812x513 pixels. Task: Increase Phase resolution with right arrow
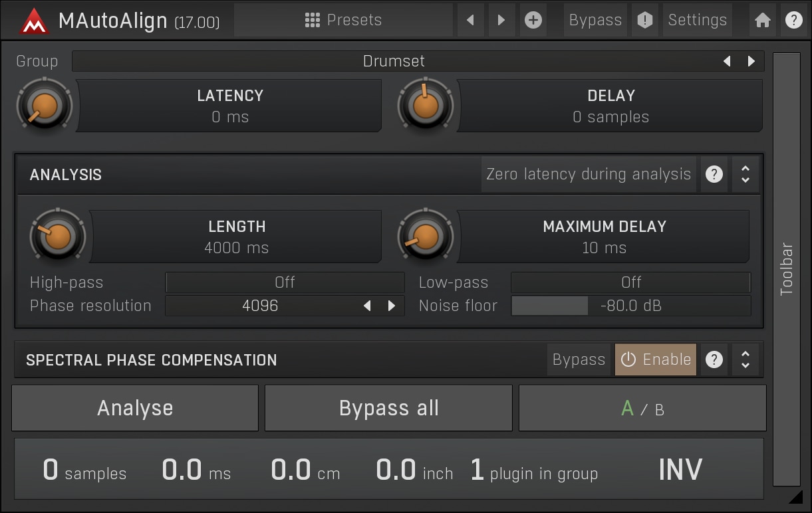pyautogui.click(x=392, y=306)
